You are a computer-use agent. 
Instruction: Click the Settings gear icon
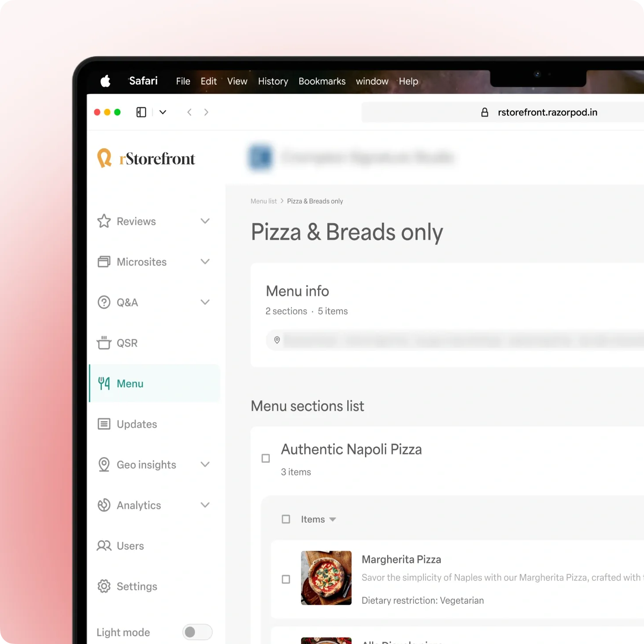(x=104, y=586)
